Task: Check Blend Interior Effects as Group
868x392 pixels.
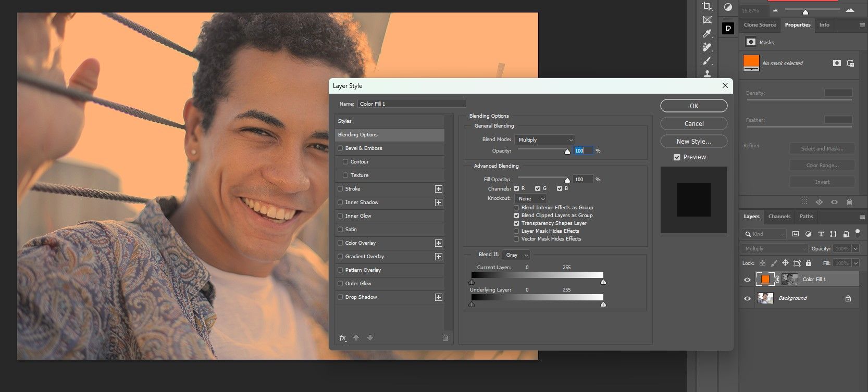Action: click(x=516, y=208)
